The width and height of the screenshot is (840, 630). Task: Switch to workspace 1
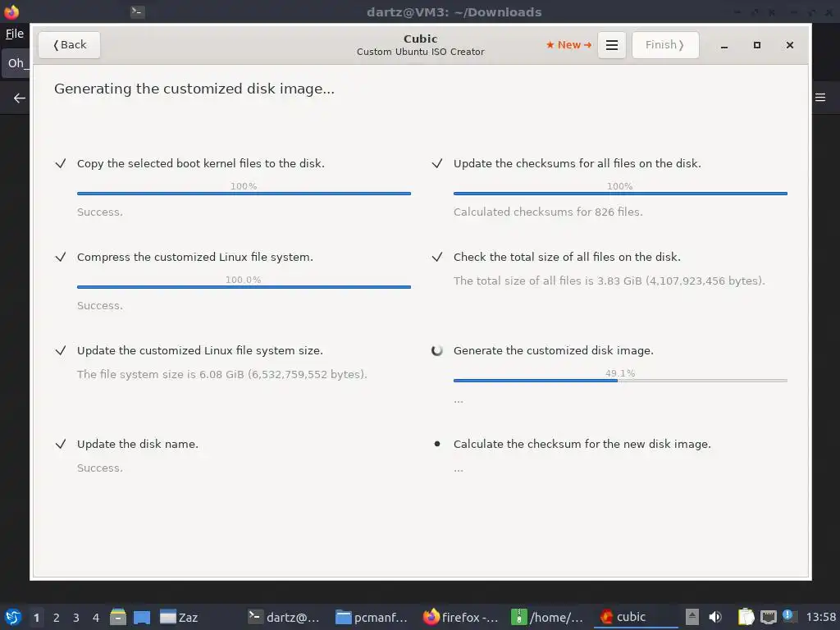pyautogui.click(x=36, y=618)
